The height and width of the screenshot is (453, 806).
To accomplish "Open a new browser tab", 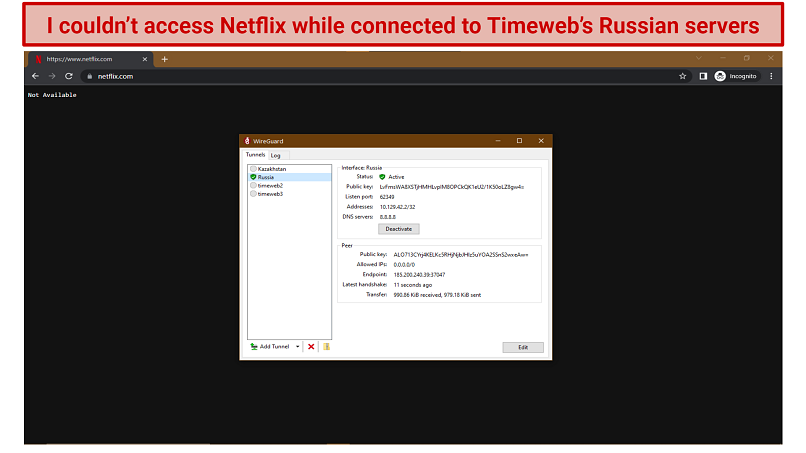I will click(164, 59).
